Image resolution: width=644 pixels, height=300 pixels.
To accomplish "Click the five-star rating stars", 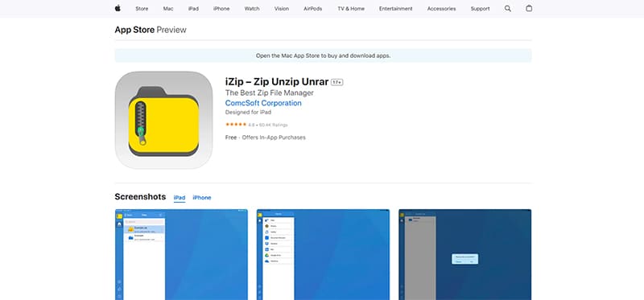I will [x=236, y=125].
